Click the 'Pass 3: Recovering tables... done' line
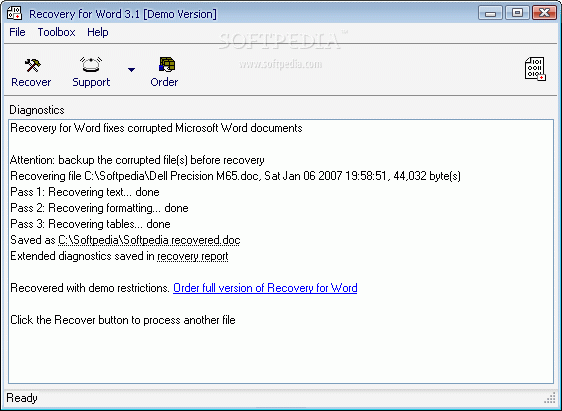Image resolution: width=562 pixels, height=411 pixels. click(x=90, y=224)
